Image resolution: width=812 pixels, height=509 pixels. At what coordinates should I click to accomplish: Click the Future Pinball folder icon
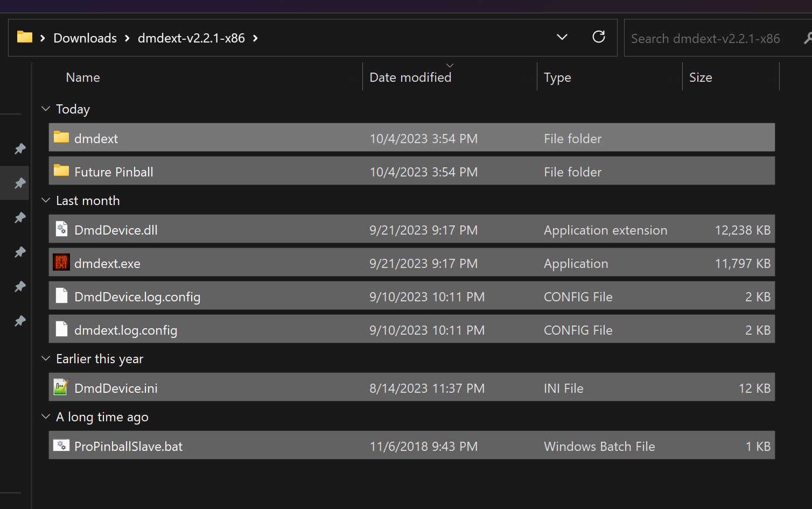coord(60,171)
